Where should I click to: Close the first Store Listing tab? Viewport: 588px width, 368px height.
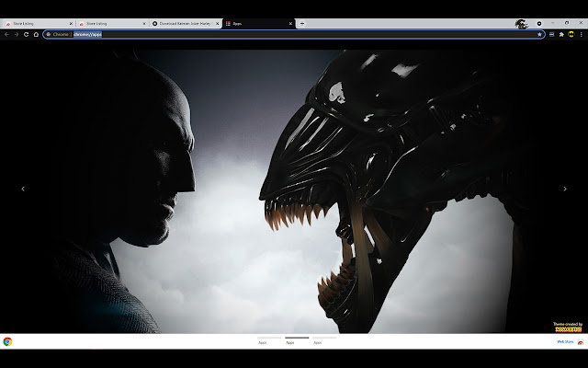coord(71,24)
